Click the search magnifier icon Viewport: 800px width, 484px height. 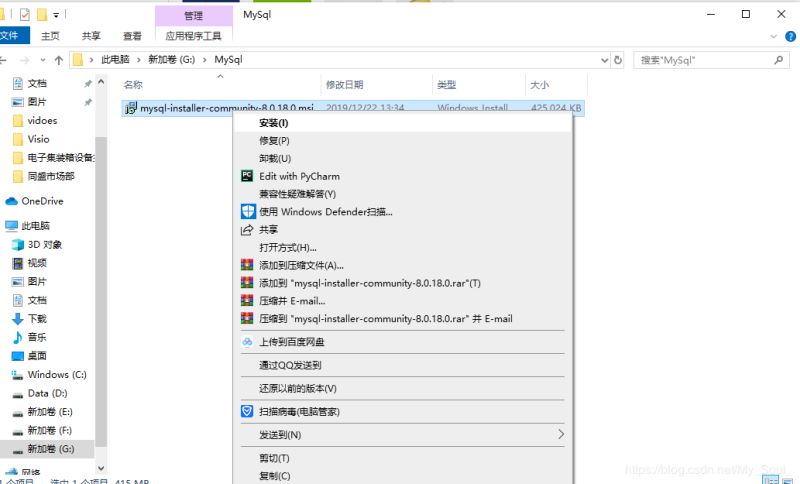(x=779, y=60)
